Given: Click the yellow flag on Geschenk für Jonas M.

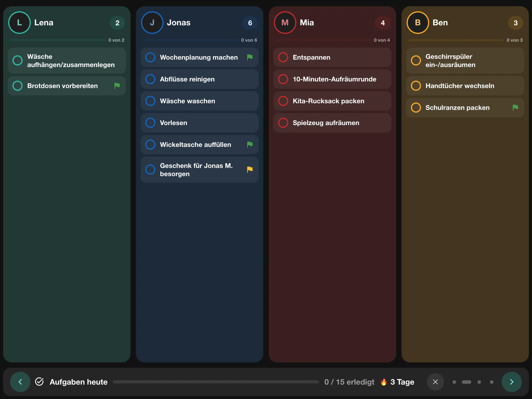Looking at the screenshot, I should coord(250,169).
